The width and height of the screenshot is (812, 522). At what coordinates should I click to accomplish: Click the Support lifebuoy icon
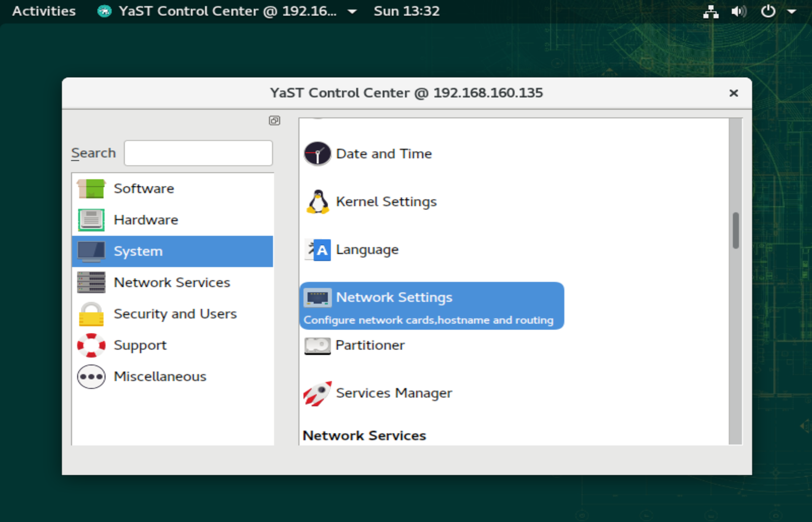coord(91,345)
